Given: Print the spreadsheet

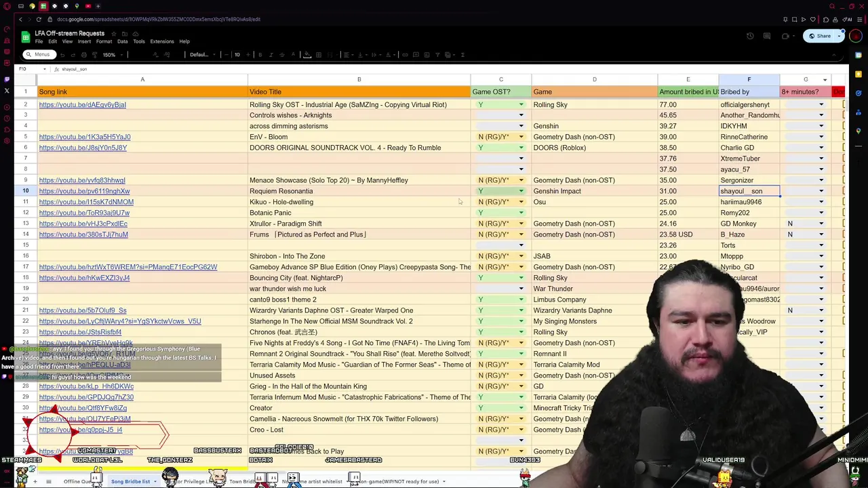Looking at the screenshot, I should coord(84,55).
